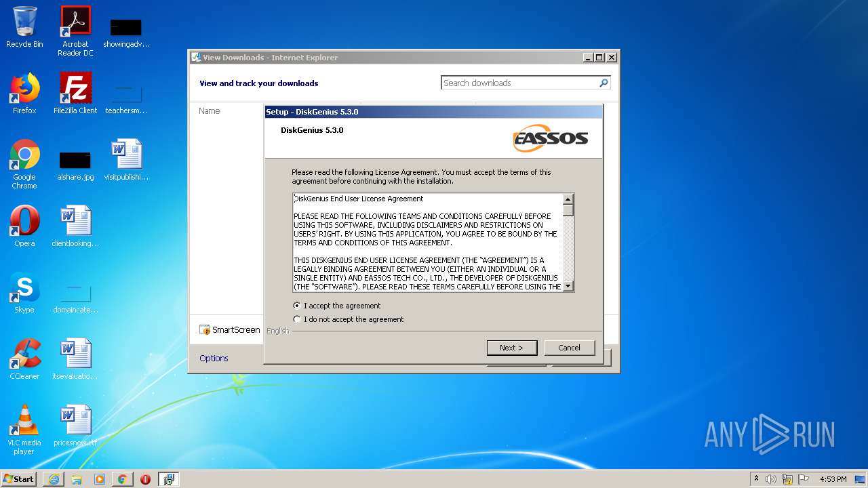Click the volume speaker tray icon
Screen dimensions: 868x488
(x=771, y=479)
